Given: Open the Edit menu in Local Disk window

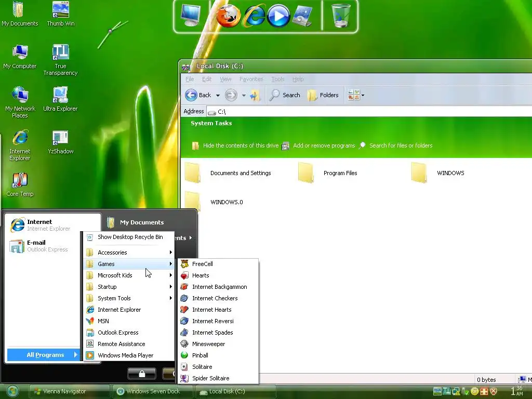Looking at the screenshot, I should coord(207,79).
